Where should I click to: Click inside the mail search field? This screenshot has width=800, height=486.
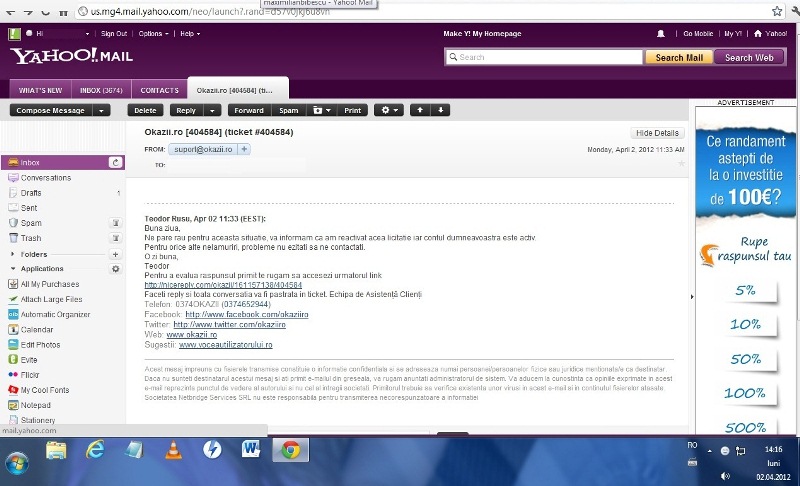pyautogui.click(x=545, y=57)
